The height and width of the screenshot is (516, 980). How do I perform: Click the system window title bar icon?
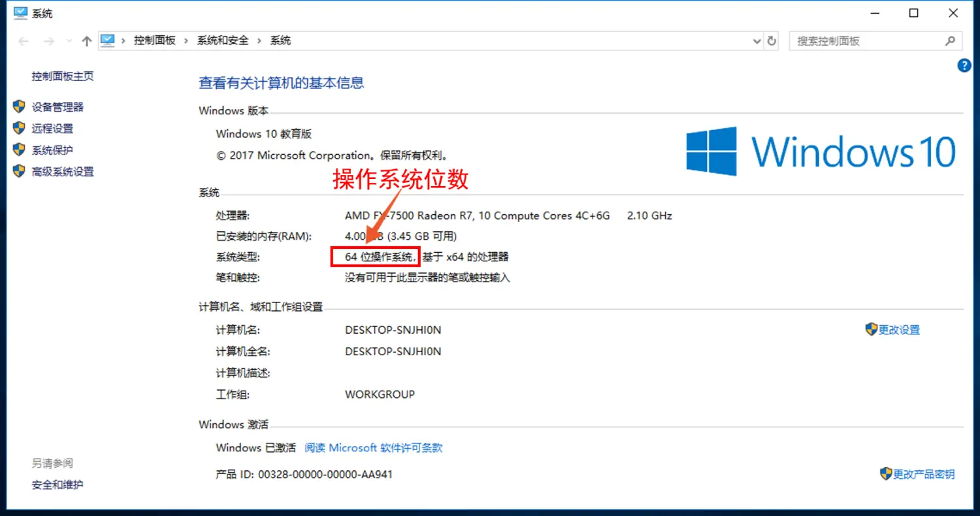point(20,12)
